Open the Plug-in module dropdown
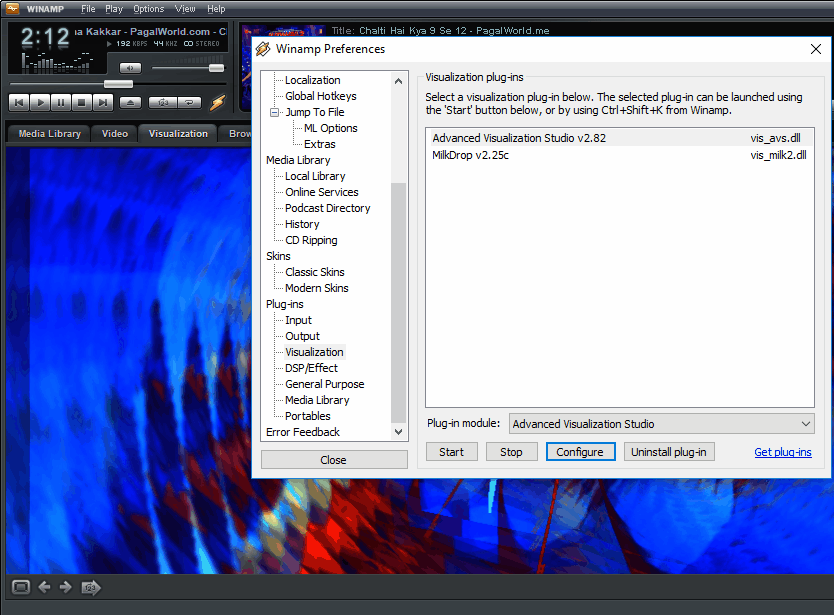This screenshot has height=615, width=834. (662, 423)
